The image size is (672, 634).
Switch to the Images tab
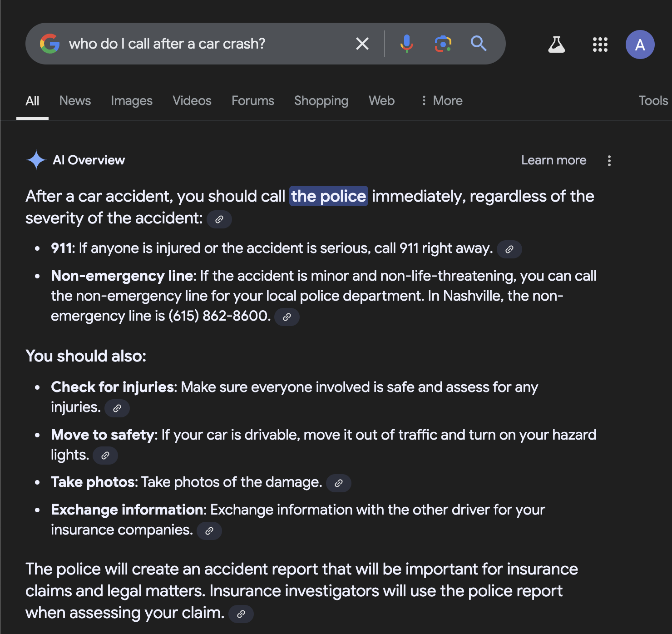tap(132, 101)
